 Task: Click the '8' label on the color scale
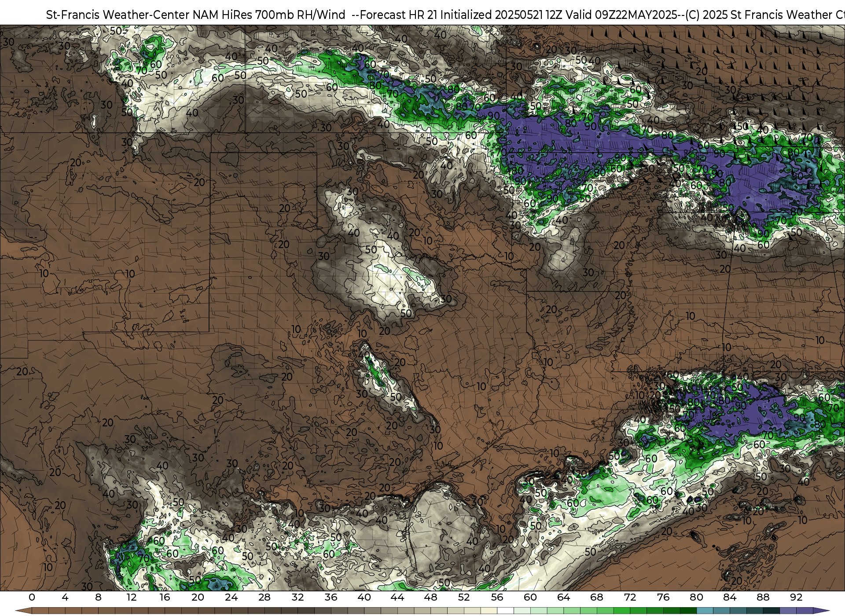click(x=98, y=597)
